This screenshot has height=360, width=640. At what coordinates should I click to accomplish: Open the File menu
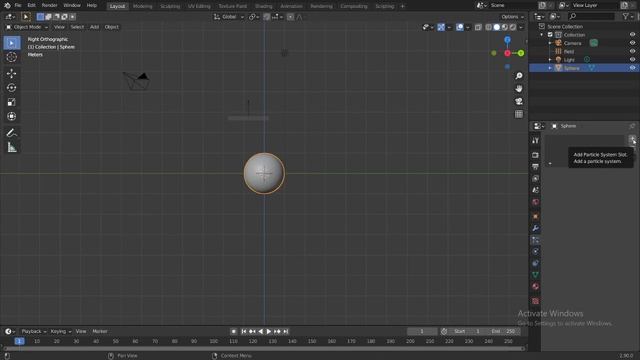18,5
